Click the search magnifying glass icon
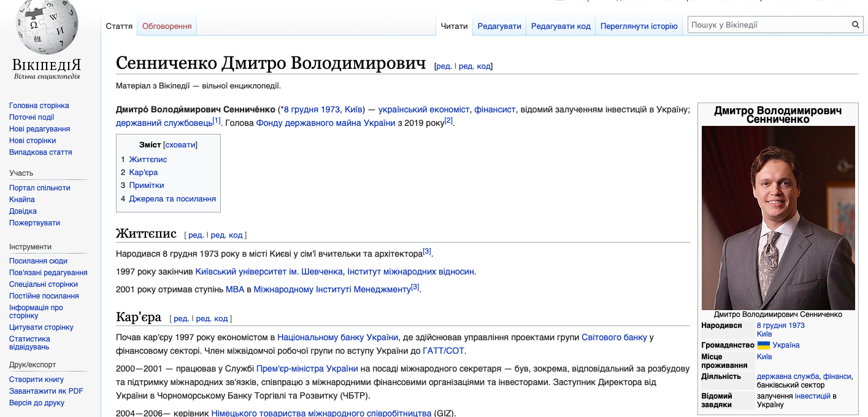 (x=855, y=25)
